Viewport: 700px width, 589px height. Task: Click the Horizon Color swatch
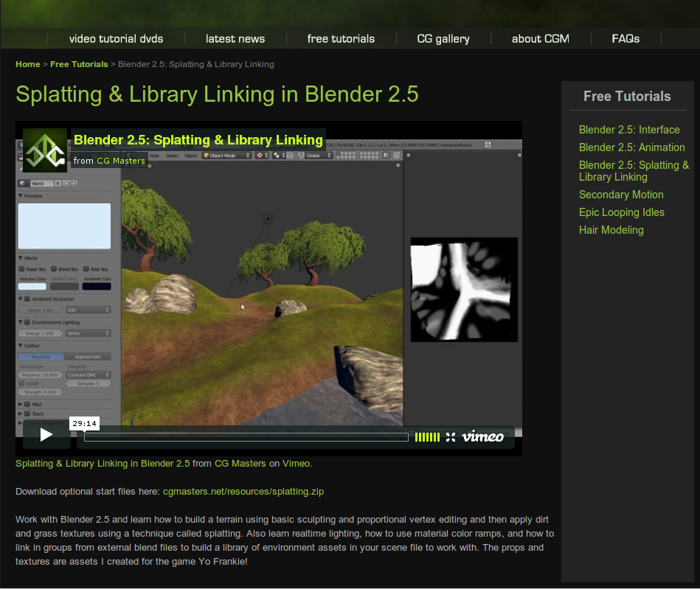32,285
